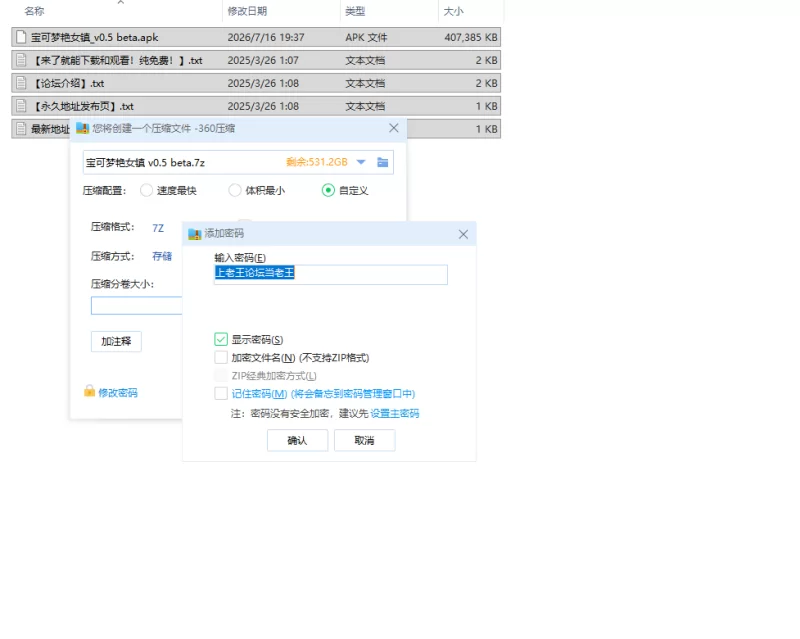Select the 速度最快 compression option
Screen dimensions: 800x639
coord(146,190)
